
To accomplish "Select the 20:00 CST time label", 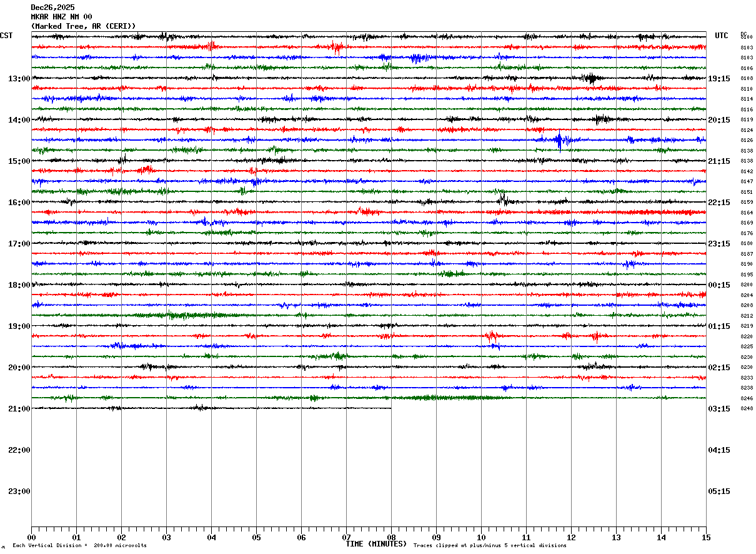I will [19, 368].
